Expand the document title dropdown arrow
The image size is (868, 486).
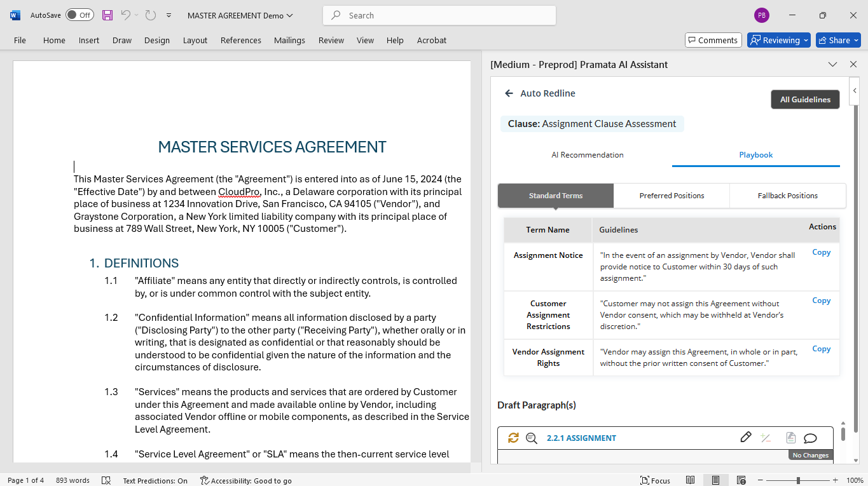pos(290,15)
